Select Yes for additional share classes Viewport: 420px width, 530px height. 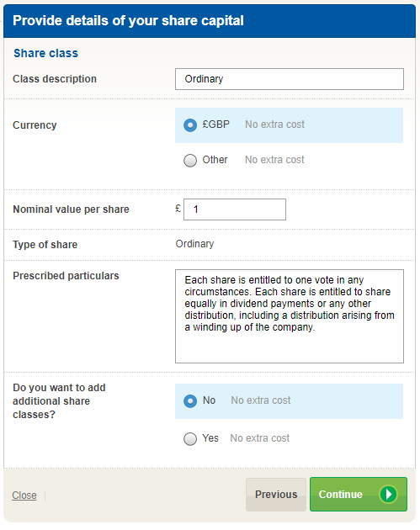coord(190,439)
